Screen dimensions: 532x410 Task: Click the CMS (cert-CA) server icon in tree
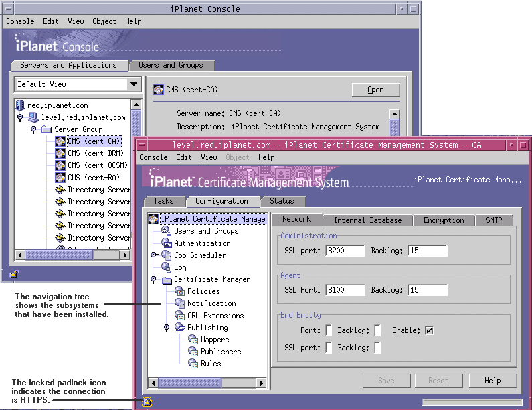60,141
